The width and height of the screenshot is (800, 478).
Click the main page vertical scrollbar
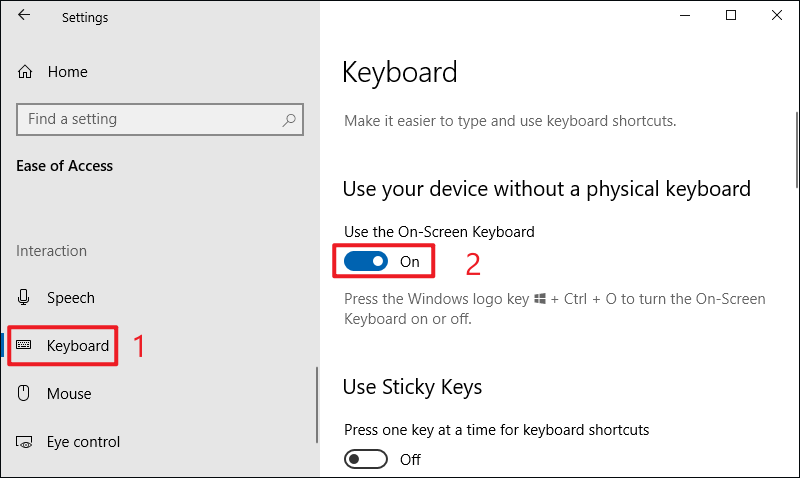point(797,149)
